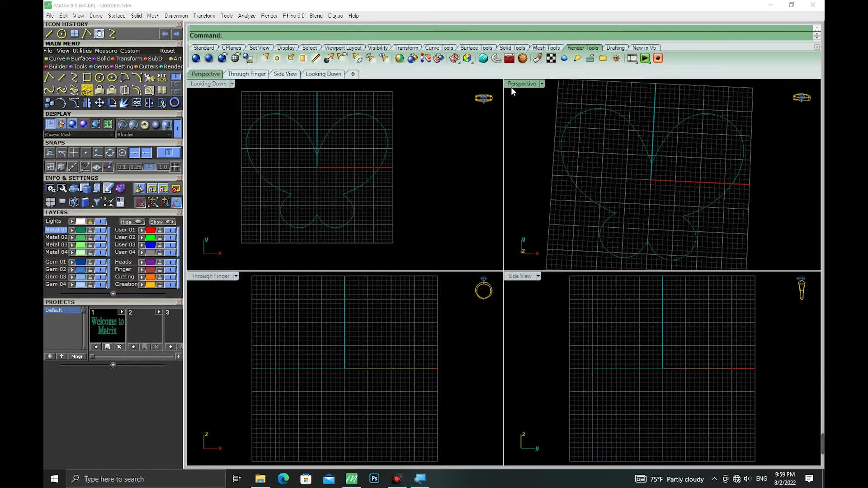Toggle visibility of User 01 layer
Image resolution: width=868 pixels, height=488 pixels.
[170, 230]
